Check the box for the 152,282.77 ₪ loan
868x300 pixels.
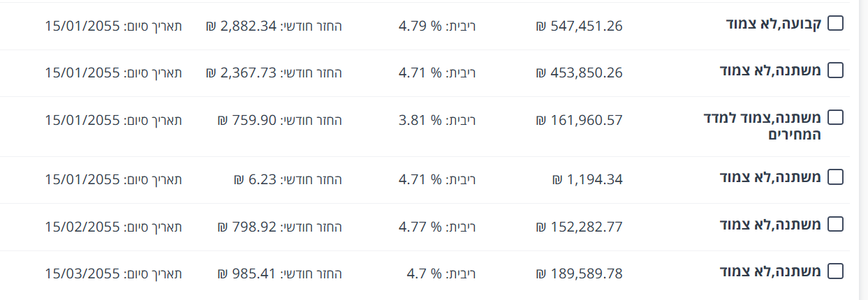(x=834, y=224)
